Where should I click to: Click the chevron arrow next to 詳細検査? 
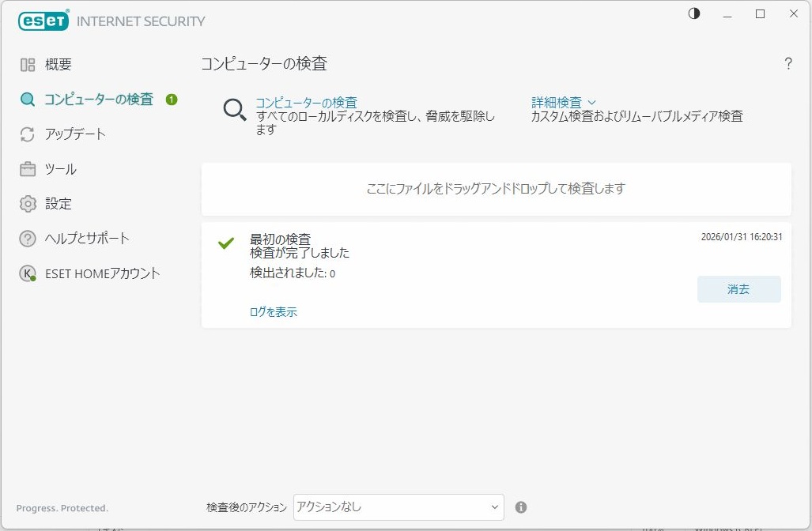tap(592, 103)
